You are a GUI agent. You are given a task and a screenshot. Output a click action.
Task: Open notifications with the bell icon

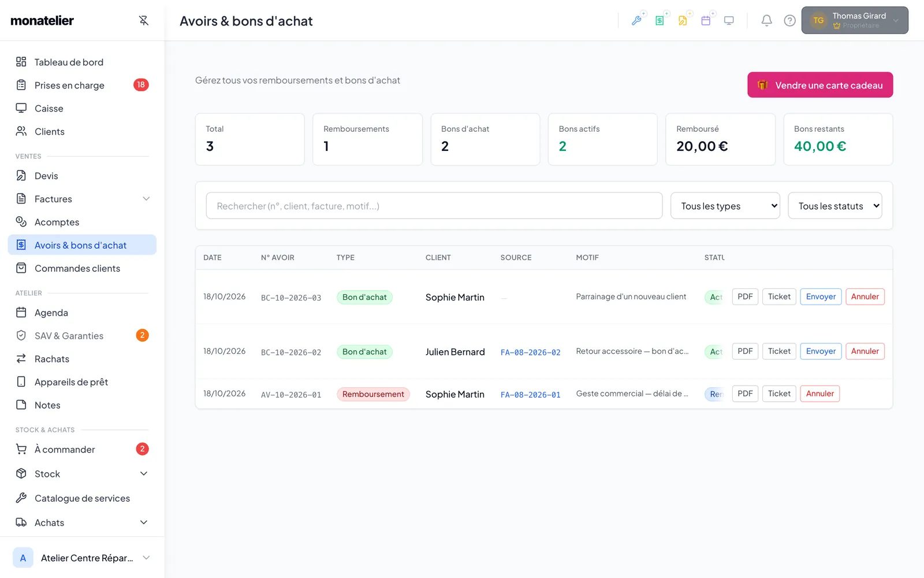tap(766, 21)
